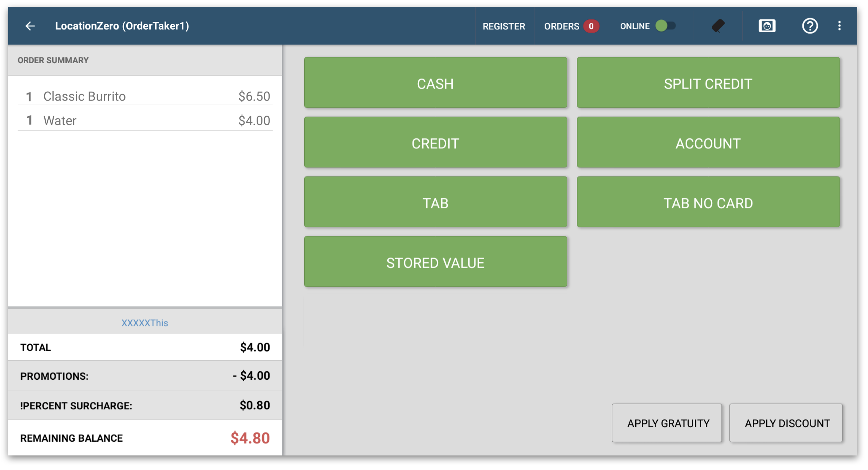Click the $6.50 burrito price

(x=254, y=97)
